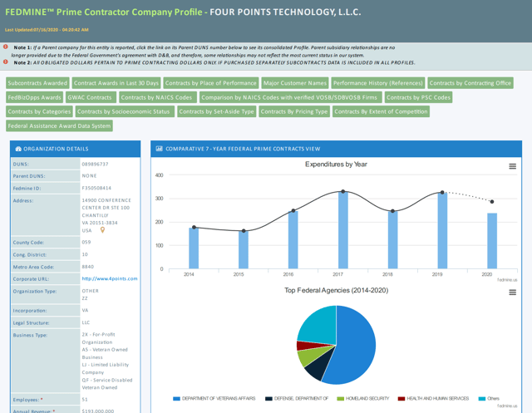Click the address map pin icon

[102, 230]
